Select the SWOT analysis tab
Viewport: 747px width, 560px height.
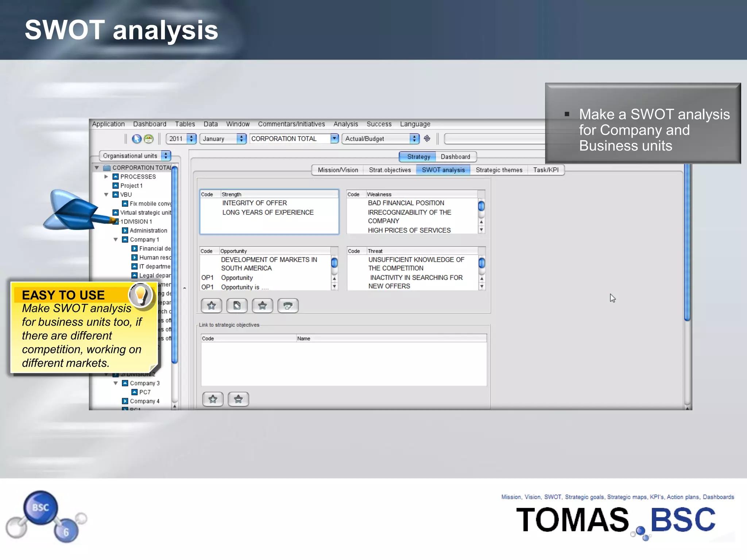click(443, 170)
